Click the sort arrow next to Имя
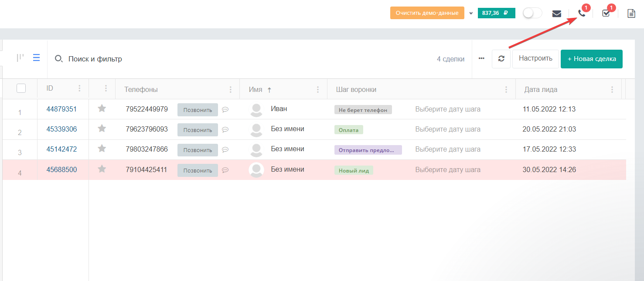Viewport: 644px width, 281px height. point(269,90)
